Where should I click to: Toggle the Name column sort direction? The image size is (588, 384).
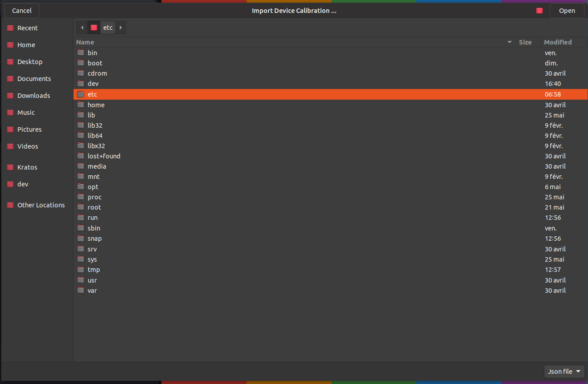point(85,42)
